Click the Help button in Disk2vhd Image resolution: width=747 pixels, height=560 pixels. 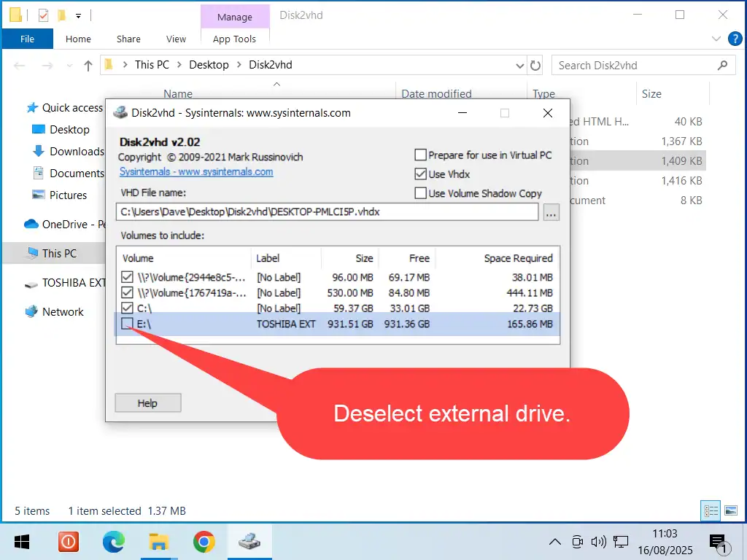click(x=147, y=403)
